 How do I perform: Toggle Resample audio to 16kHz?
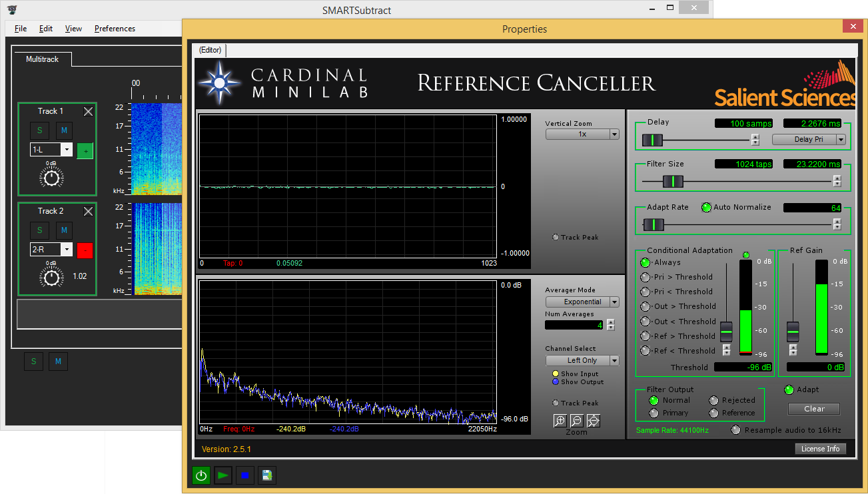735,430
